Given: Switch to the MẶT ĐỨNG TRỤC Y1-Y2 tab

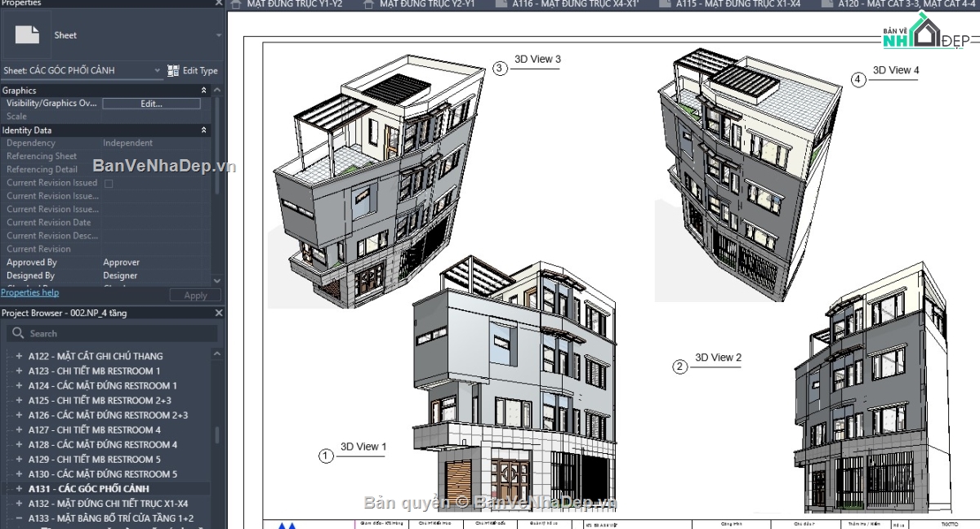Looking at the screenshot, I should [294, 4].
